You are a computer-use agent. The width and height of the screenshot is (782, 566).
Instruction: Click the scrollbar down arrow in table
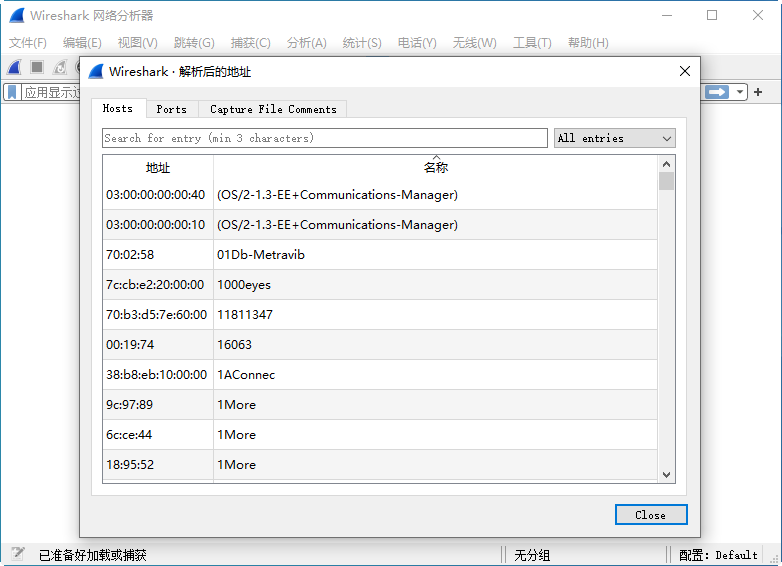(666, 475)
